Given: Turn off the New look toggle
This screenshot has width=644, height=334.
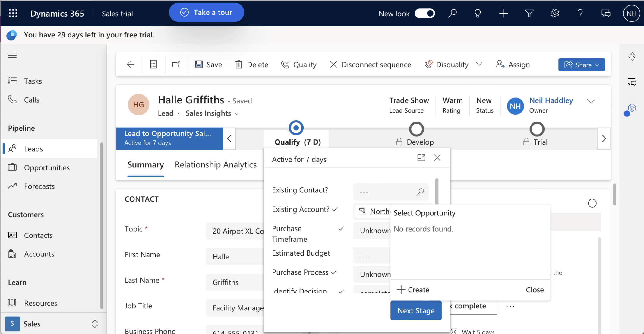Looking at the screenshot, I should pos(425,13).
